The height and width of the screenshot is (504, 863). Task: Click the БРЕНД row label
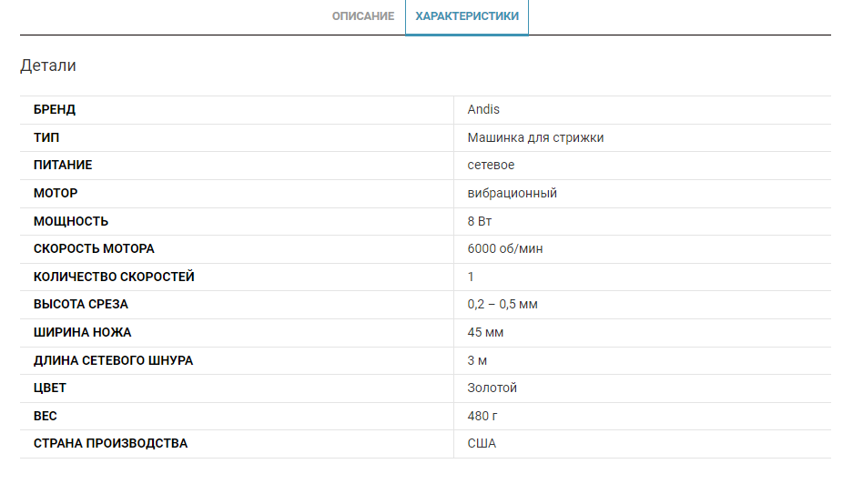tap(55, 110)
